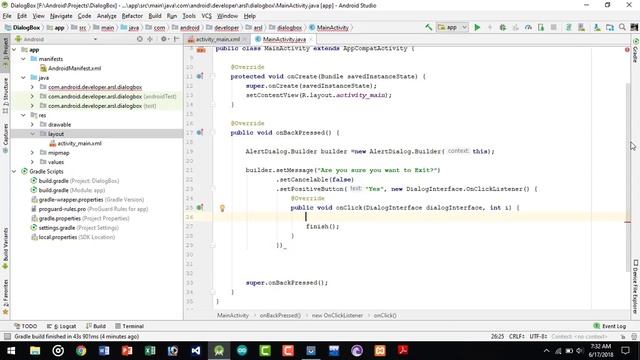Hide the Project panel with hide icon
Image resolution: width=640 pixels, height=360 pixels.
pyautogui.click(x=176, y=39)
